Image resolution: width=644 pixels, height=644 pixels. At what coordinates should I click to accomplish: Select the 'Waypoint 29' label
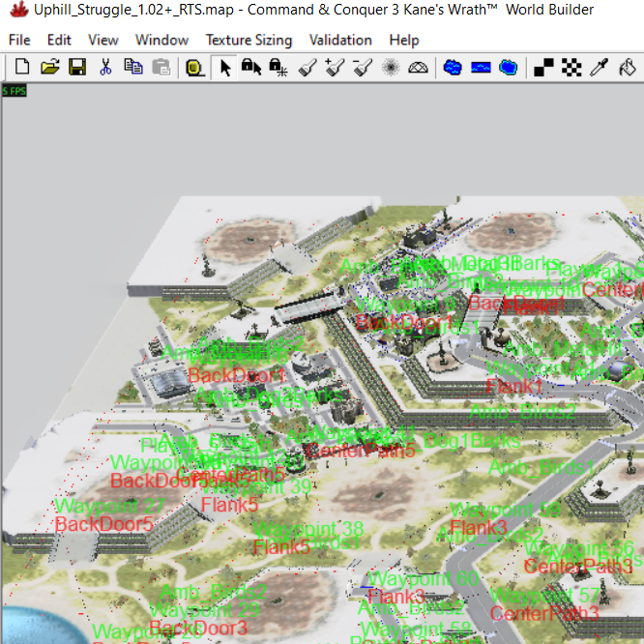(205, 610)
